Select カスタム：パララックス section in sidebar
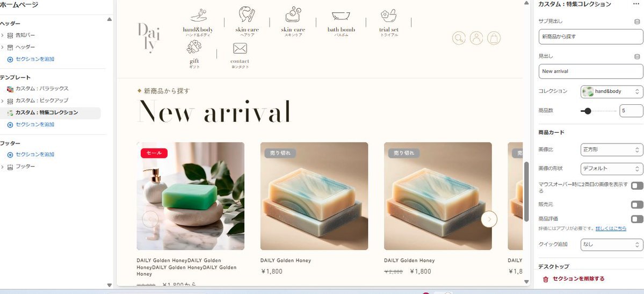Viewport: 644px width, 294px height. coord(42,88)
